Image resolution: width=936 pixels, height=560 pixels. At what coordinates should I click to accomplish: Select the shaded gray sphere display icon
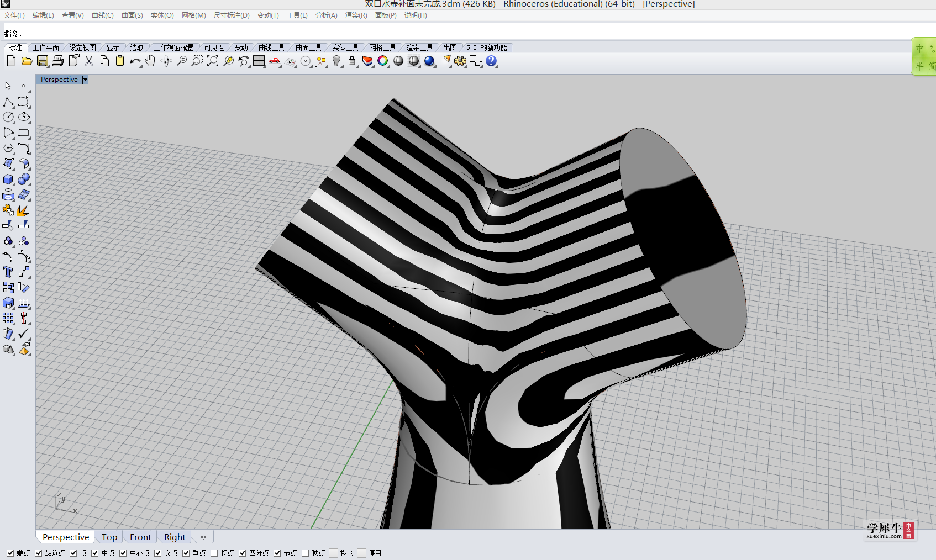[x=398, y=61]
